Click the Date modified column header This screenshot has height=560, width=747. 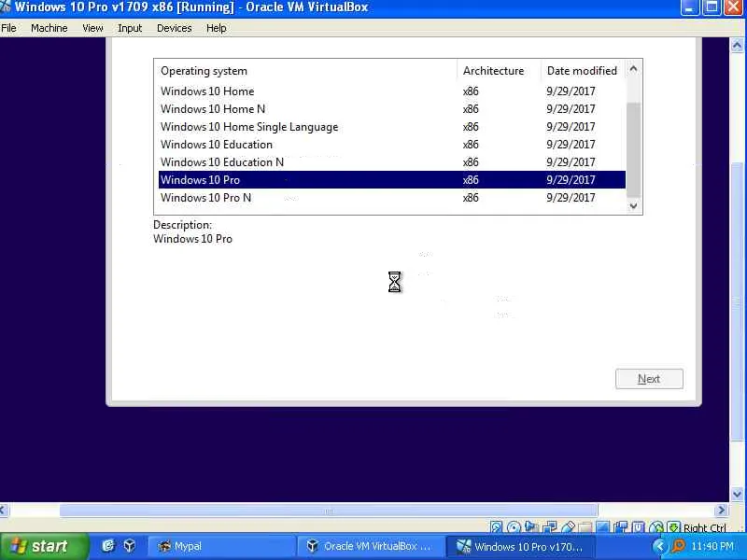click(x=582, y=71)
